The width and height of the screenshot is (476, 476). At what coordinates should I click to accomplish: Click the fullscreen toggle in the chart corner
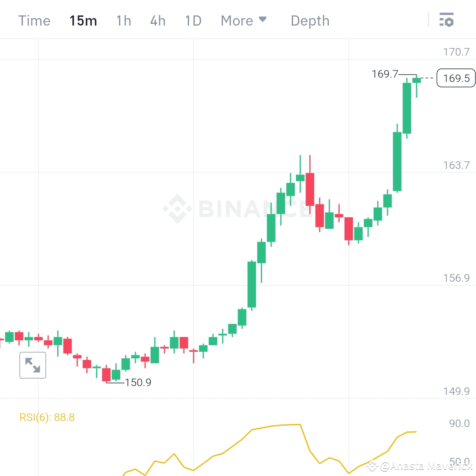[33, 365]
